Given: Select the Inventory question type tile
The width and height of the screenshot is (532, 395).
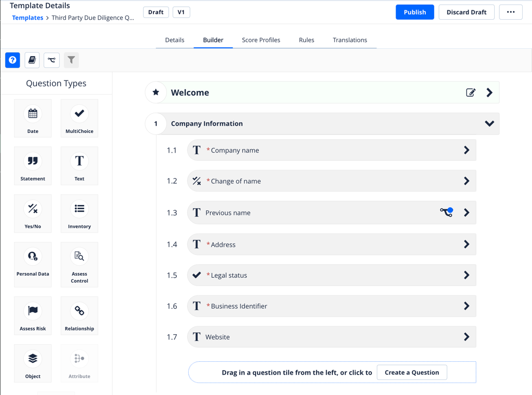Looking at the screenshot, I should coord(79,213).
